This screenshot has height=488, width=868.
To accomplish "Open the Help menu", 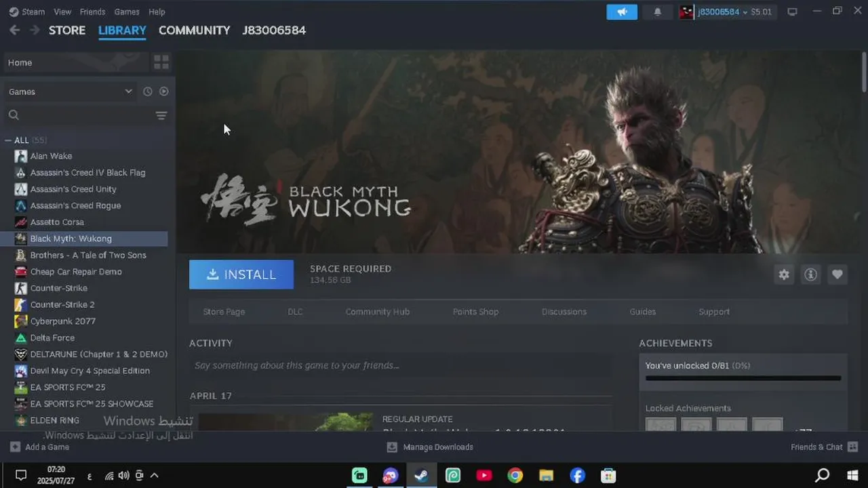I will 157,12.
